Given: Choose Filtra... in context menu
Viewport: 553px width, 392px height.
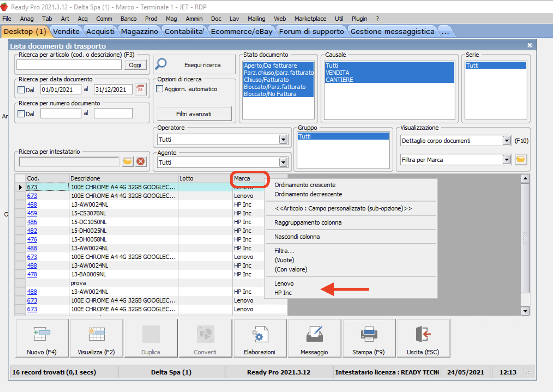Looking at the screenshot, I should (x=284, y=251).
